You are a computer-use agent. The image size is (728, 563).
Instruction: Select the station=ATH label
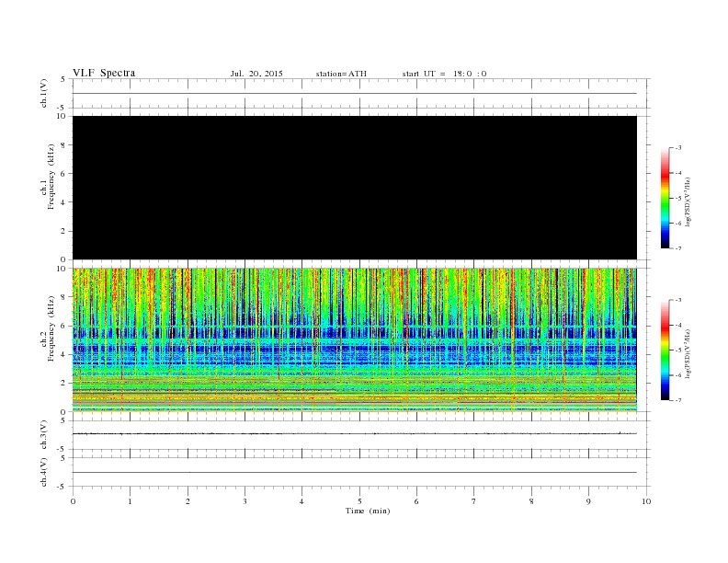[341, 74]
